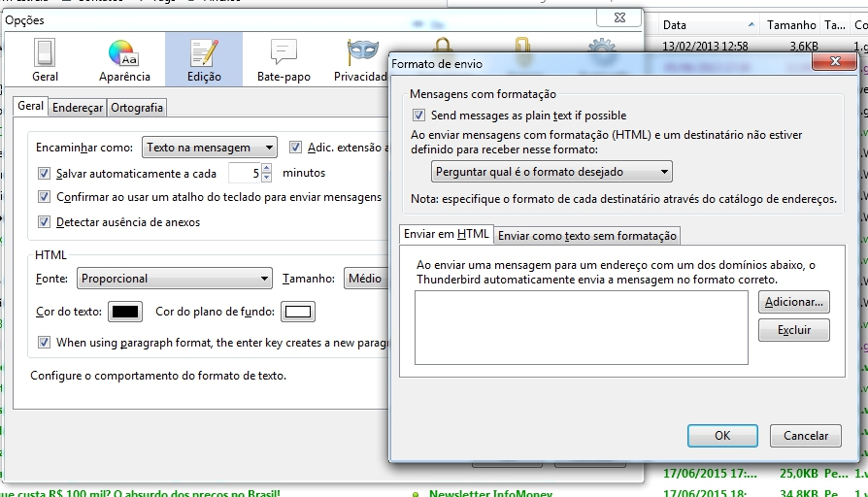Viewport: 868px width, 497px height.
Task: Toggle Send messages as plain text checkbox
Action: pos(418,116)
